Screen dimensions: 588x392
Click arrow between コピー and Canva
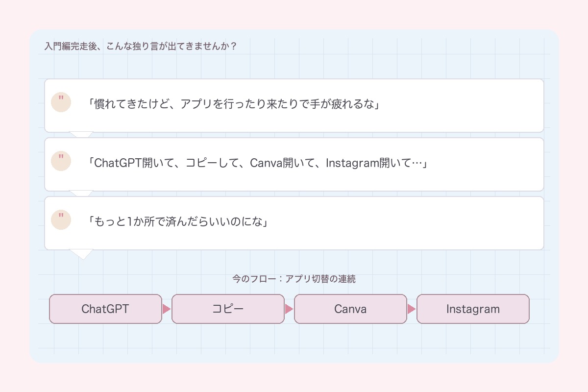pos(289,309)
